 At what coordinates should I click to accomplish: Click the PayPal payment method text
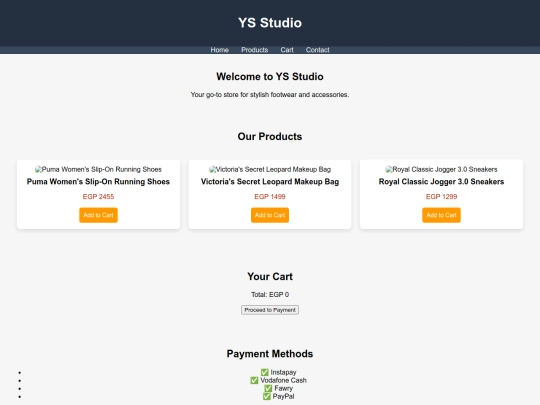tap(283, 396)
